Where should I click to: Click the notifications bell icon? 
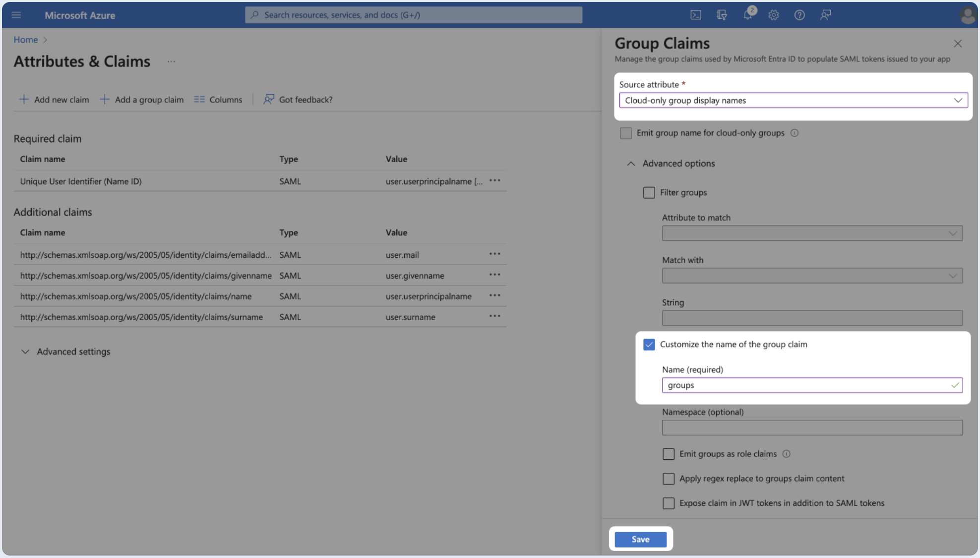(x=747, y=15)
